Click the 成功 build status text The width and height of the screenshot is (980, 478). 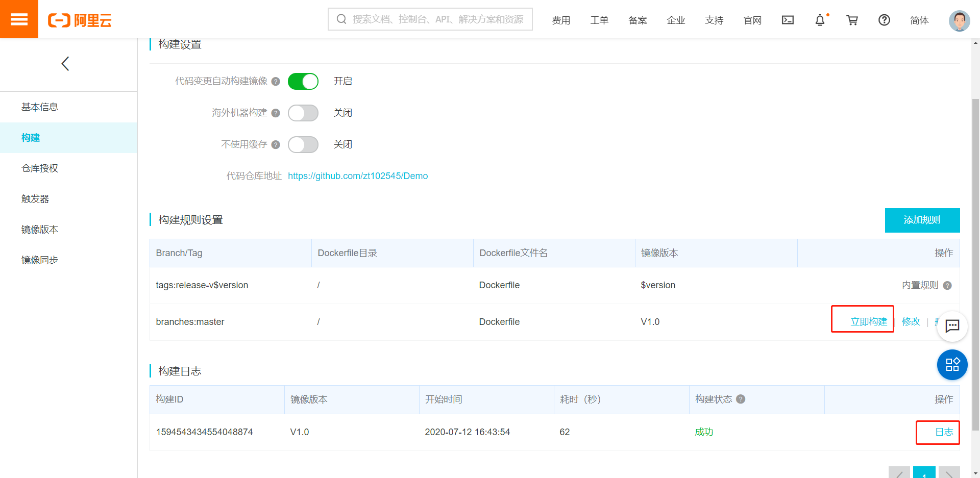(x=704, y=432)
